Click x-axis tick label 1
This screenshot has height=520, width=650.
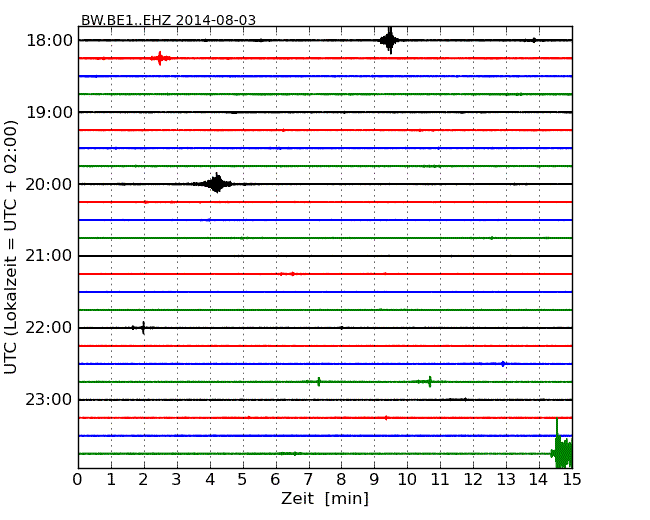(x=111, y=480)
